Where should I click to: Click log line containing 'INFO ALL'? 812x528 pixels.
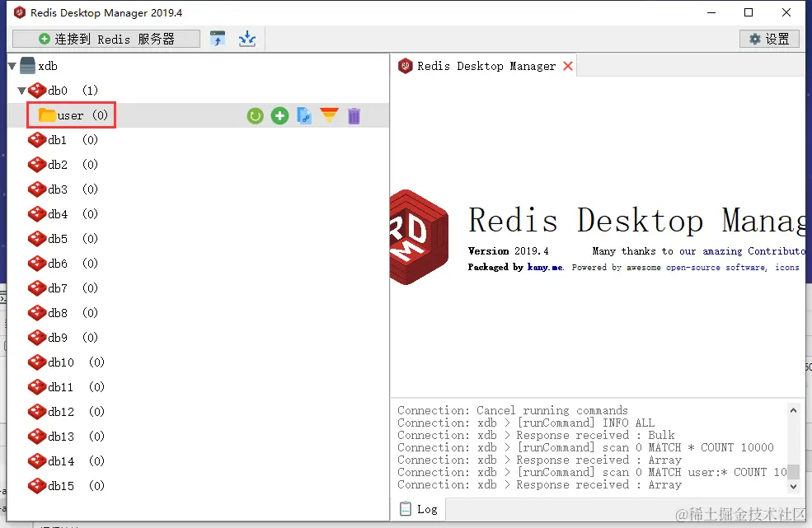[526, 423]
